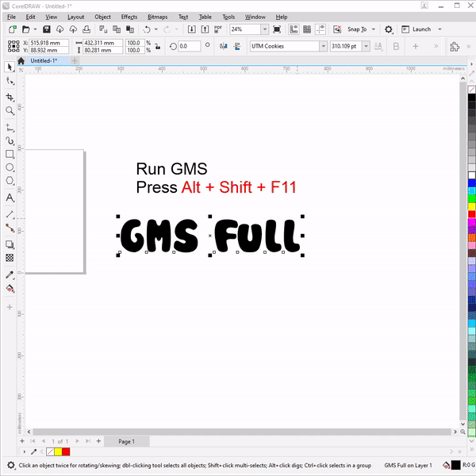Select the Text tool

10,198
